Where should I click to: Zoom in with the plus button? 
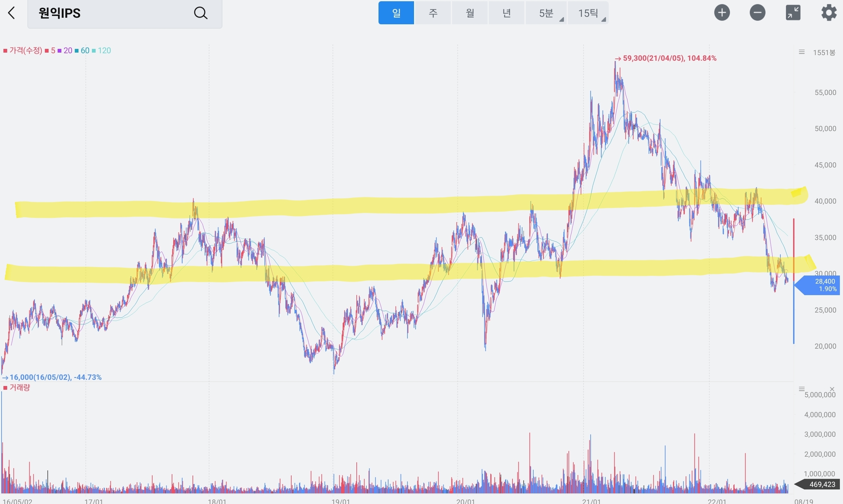click(x=722, y=13)
